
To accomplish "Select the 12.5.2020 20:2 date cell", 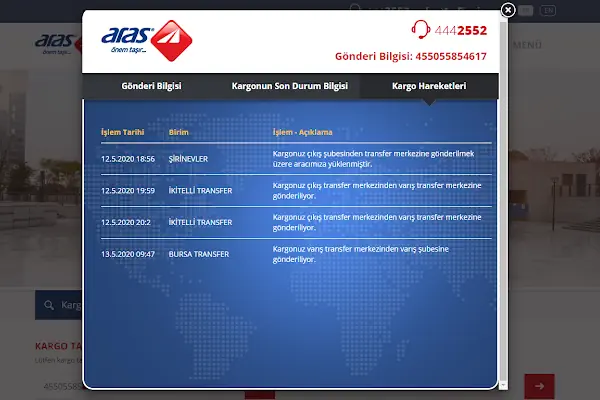I will pyautogui.click(x=126, y=222).
